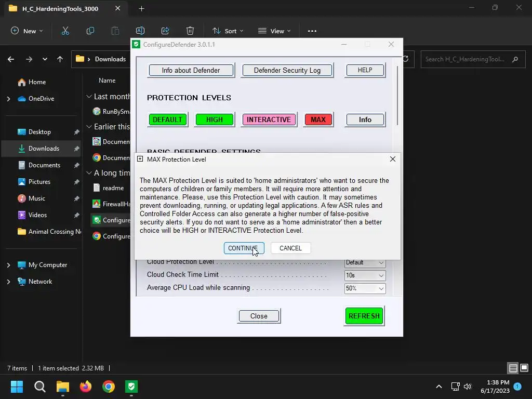Collapse the Earlier this year group

[89, 127]
